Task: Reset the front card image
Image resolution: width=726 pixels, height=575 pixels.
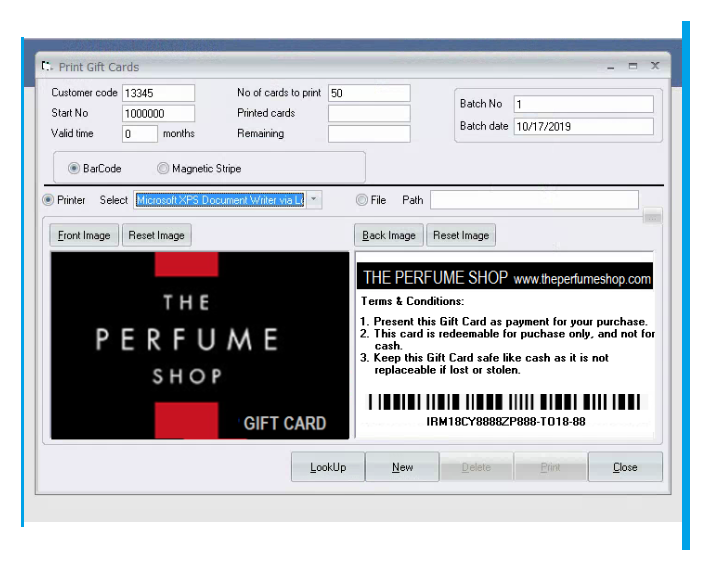Action: (157, 236)
